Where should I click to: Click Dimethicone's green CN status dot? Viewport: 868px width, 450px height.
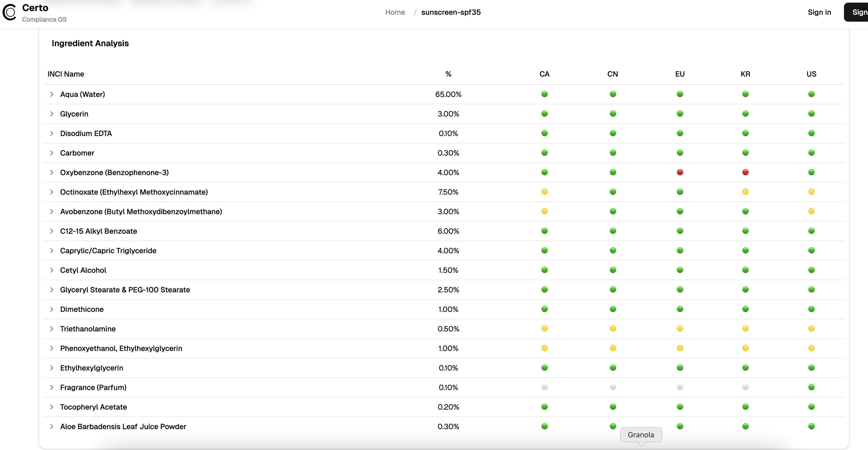tap(613, 309)
